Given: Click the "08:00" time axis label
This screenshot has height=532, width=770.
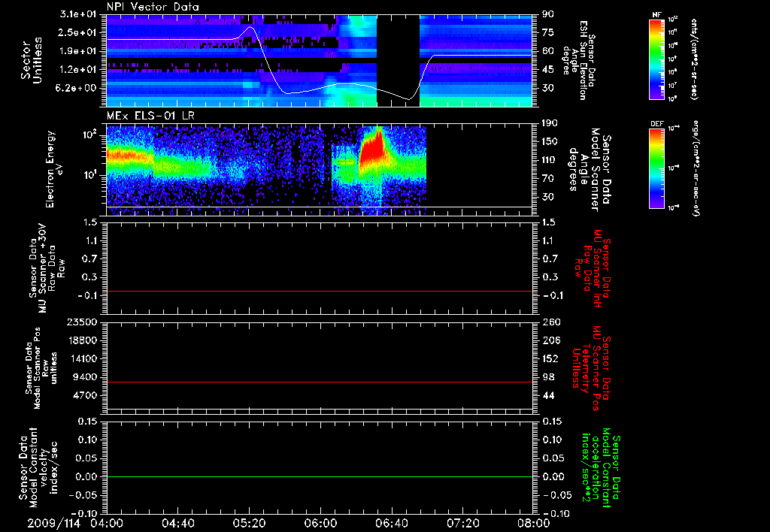Looking at the screenshot, I should click(x=534, y=523).
